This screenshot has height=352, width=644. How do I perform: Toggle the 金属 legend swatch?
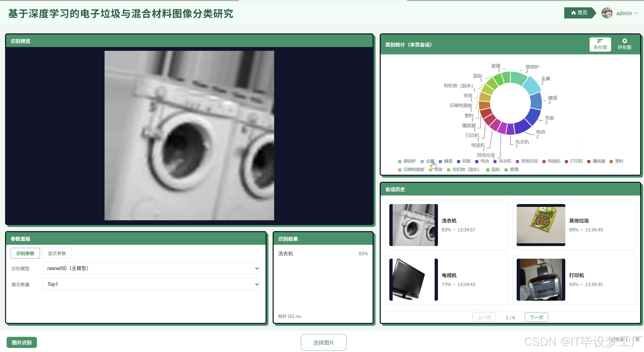(422, 161)
